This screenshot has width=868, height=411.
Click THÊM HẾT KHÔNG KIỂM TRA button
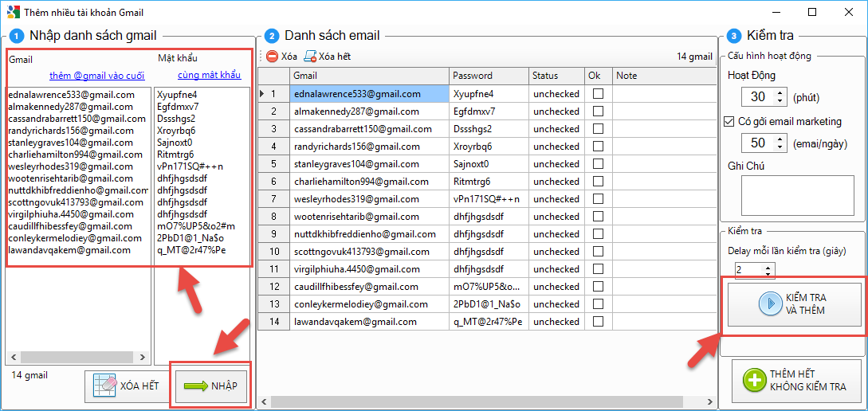click(x=795, y=380)
